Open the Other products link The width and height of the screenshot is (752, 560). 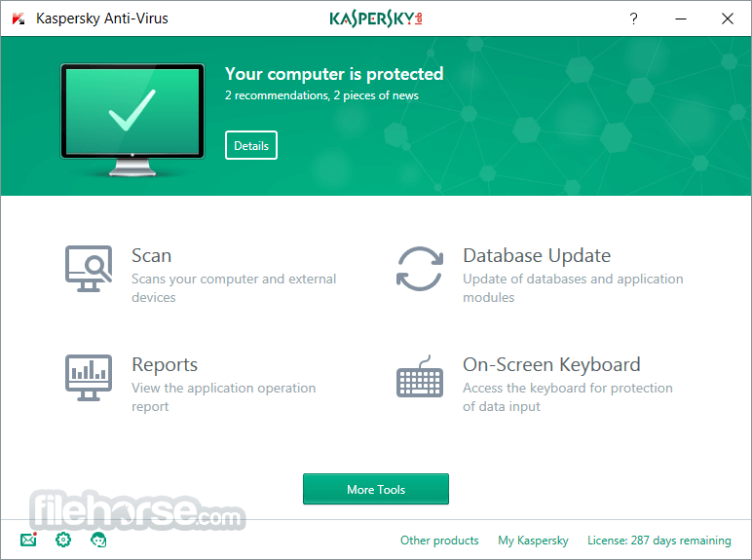(439, 541)
